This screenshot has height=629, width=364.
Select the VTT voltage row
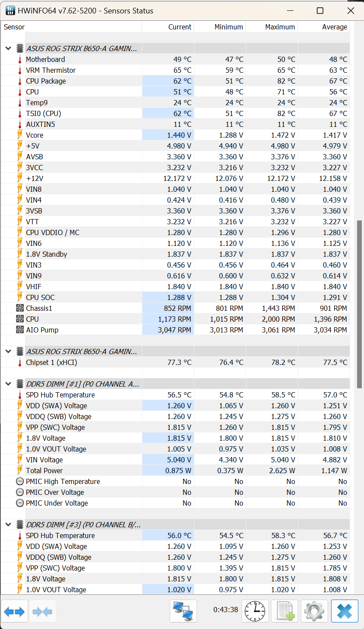click(175, 222)
